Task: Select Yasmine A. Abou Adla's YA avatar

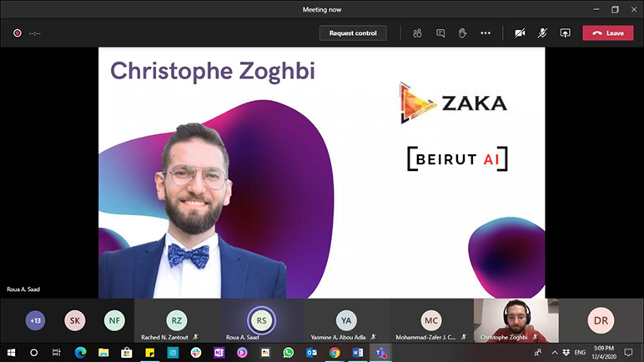Action: 346,320
